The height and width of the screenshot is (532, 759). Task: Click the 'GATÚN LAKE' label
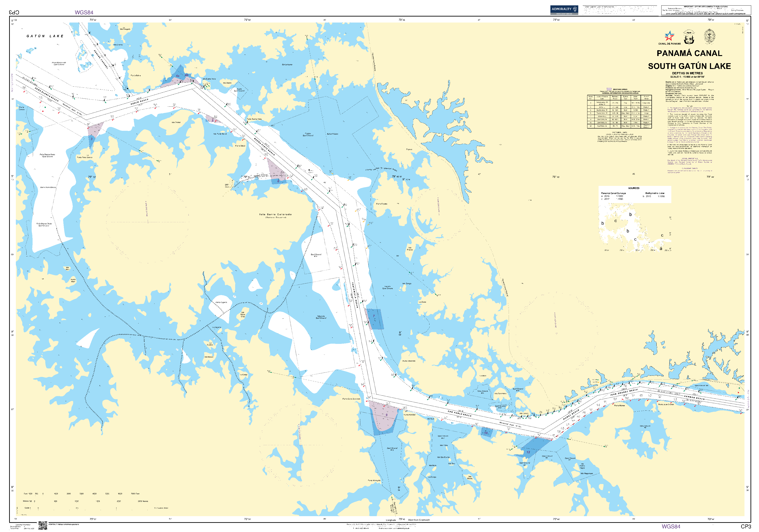[45, 36]
